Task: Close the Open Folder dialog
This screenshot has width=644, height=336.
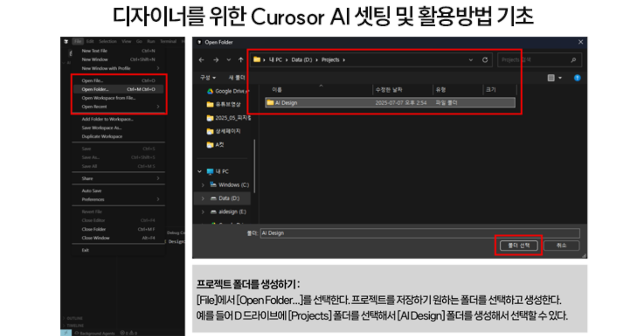Action: point(581,42)
